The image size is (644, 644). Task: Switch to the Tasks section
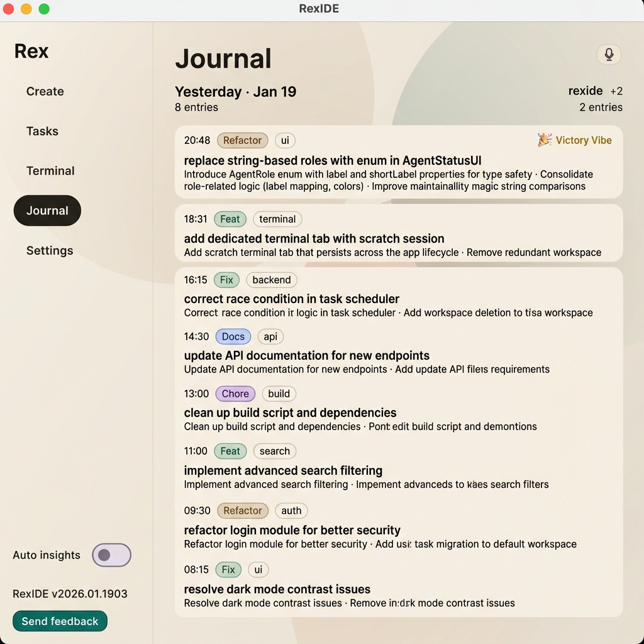[x=42, y=131]
